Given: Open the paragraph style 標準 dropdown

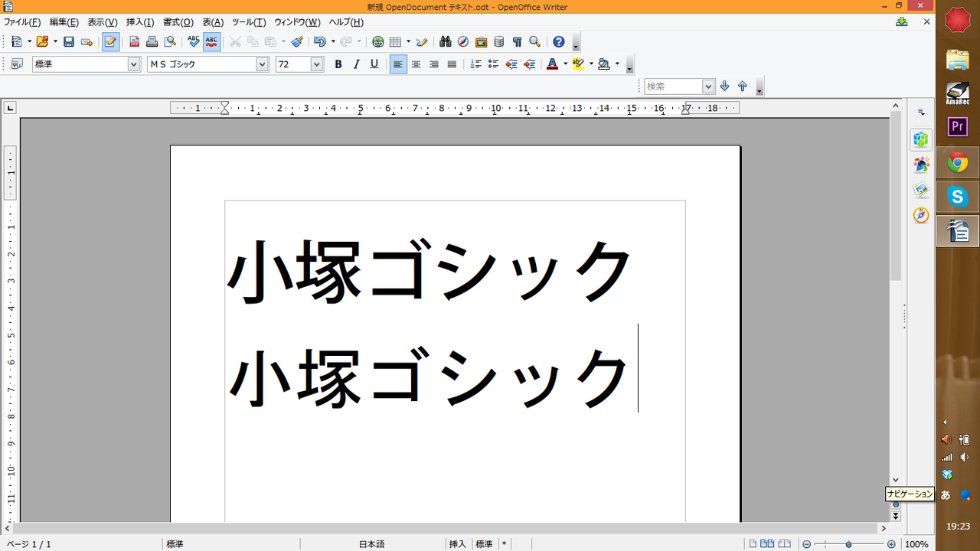Looking at the screenshot, I should click(134, 64).
